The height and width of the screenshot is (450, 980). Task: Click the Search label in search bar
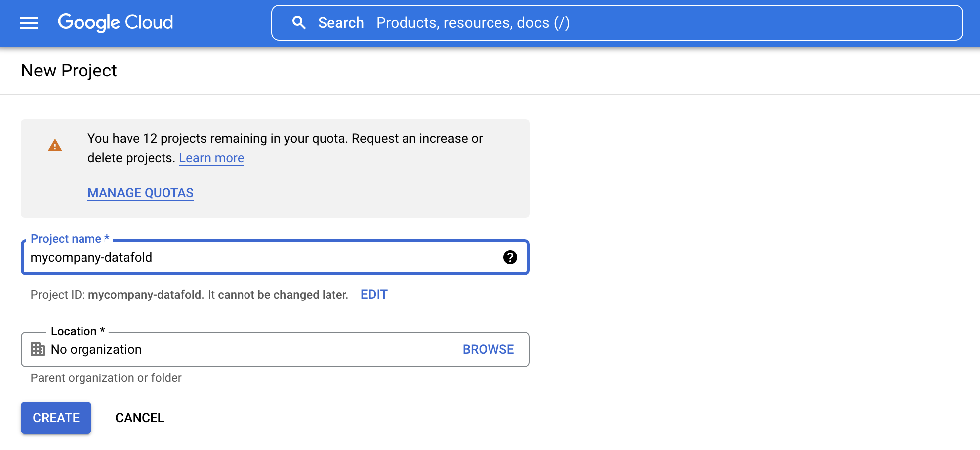[341, 23]
